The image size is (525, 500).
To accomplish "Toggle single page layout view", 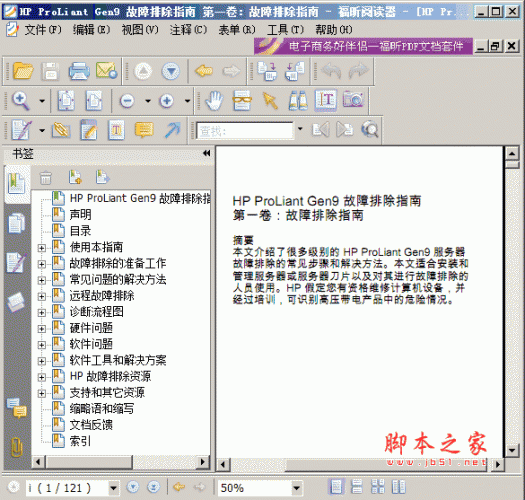I will pos(336,486).
